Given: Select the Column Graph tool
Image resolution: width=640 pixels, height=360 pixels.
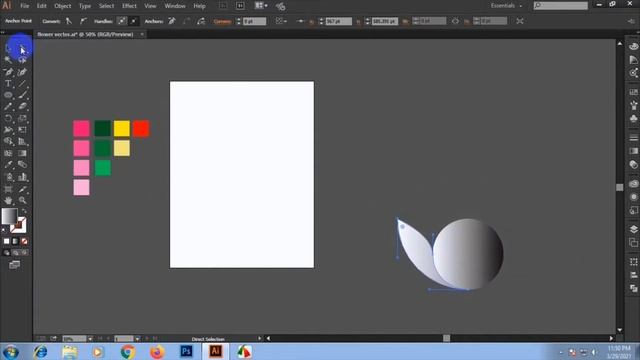Looking at the screenshot, I should (x=22, y=177).
